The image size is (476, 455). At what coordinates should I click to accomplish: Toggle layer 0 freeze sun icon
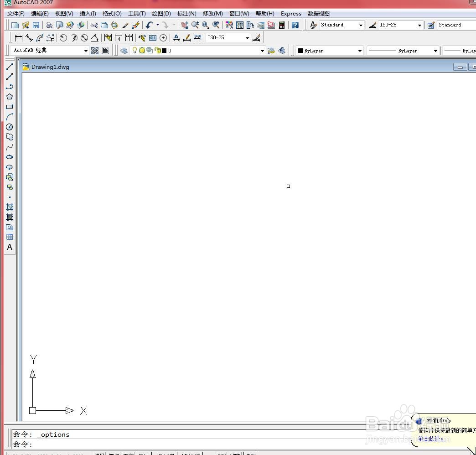click(x=142, y=51)
